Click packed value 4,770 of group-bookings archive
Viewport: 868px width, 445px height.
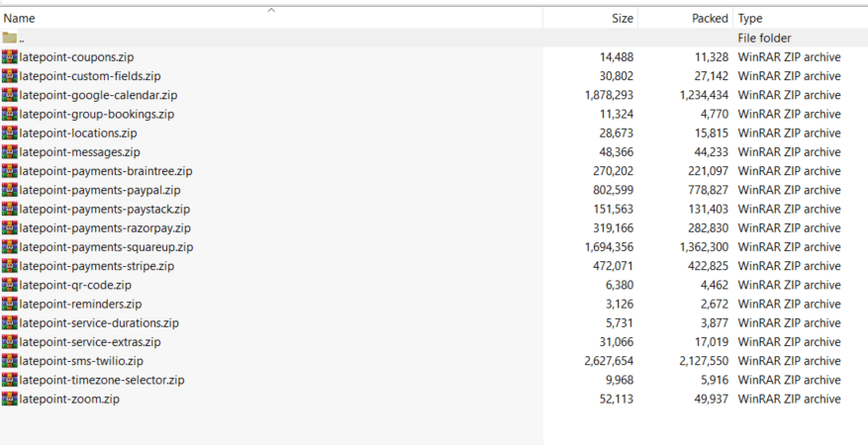pyautogui.click(x=715, y=114)
